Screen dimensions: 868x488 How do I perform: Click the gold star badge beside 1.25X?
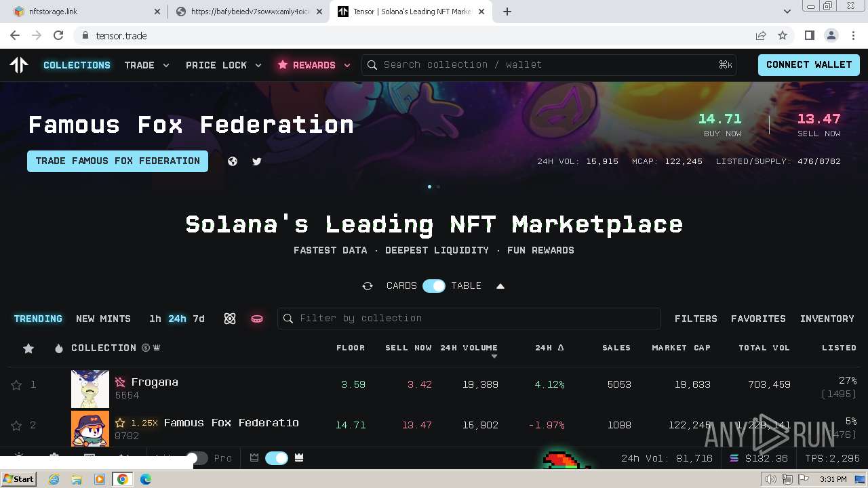[x=120, y=423]
